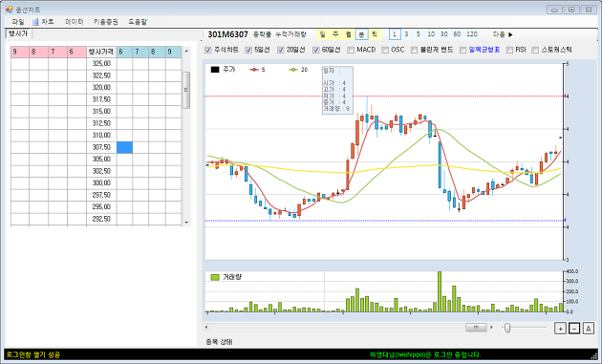
Task: Open the 파일 menu
Action: click(17, 22)
